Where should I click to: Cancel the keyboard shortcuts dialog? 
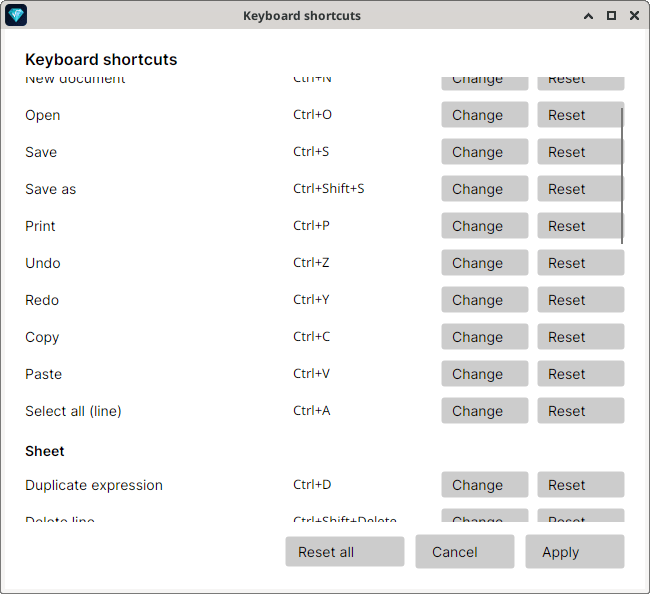coord(465,552)
